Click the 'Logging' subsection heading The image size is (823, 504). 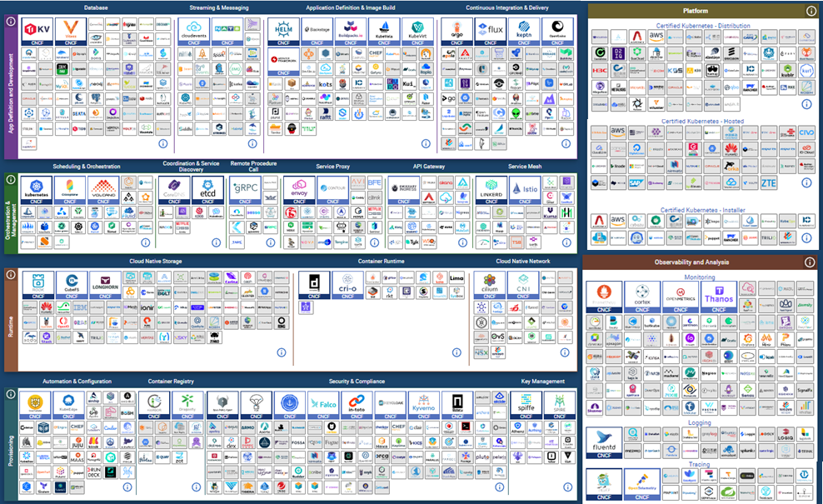pos(700,422)
